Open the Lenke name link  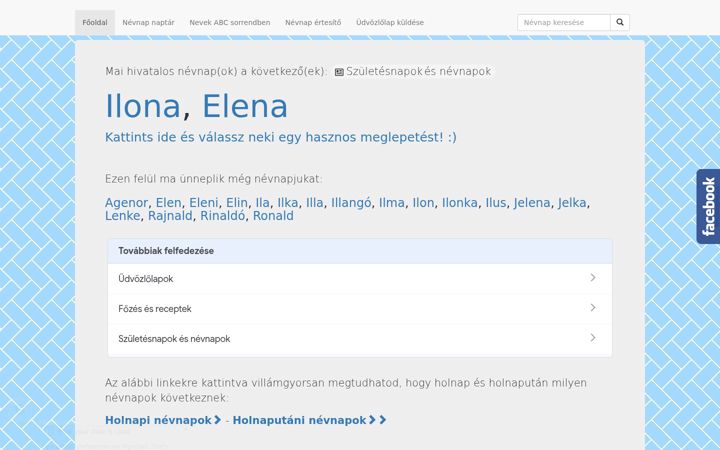(123, 216)
